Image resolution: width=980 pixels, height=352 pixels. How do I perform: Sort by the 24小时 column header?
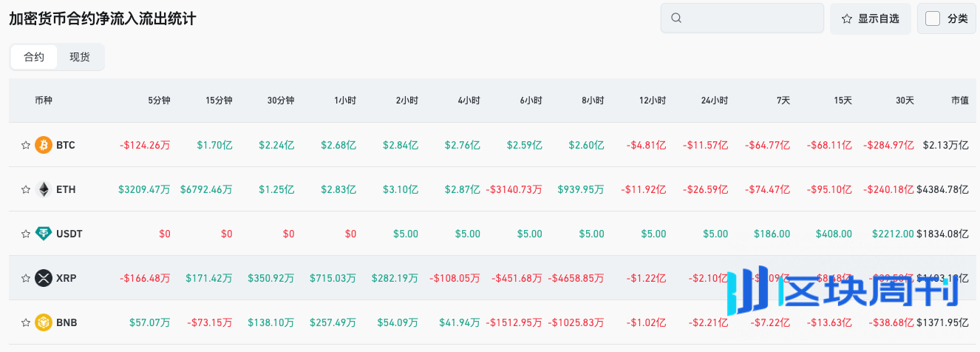pos(714,101)
